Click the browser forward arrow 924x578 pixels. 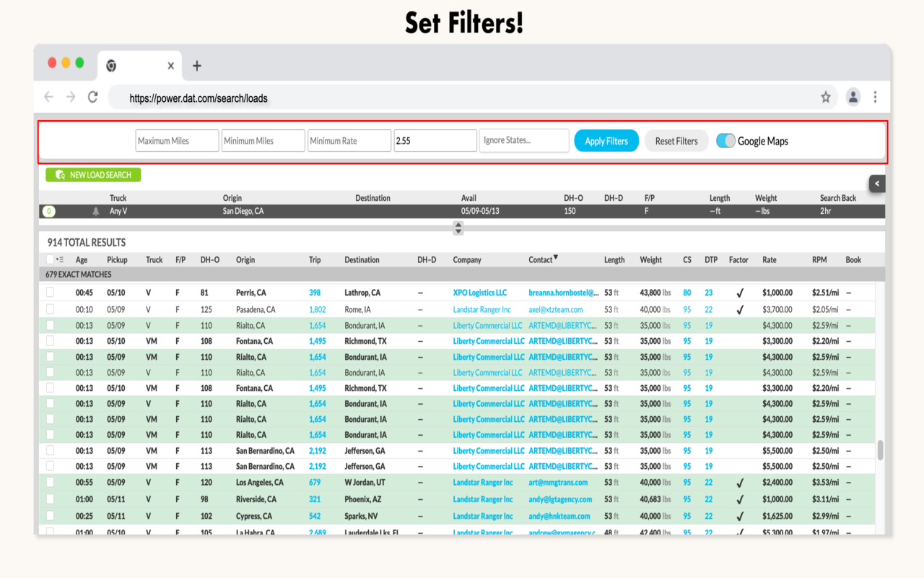(x=70, y=97)
